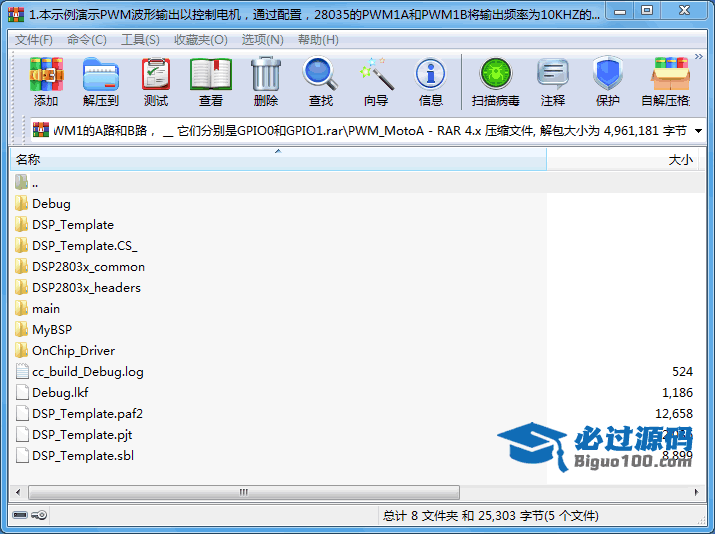Click the drive icon in status bar

[20, 515]
